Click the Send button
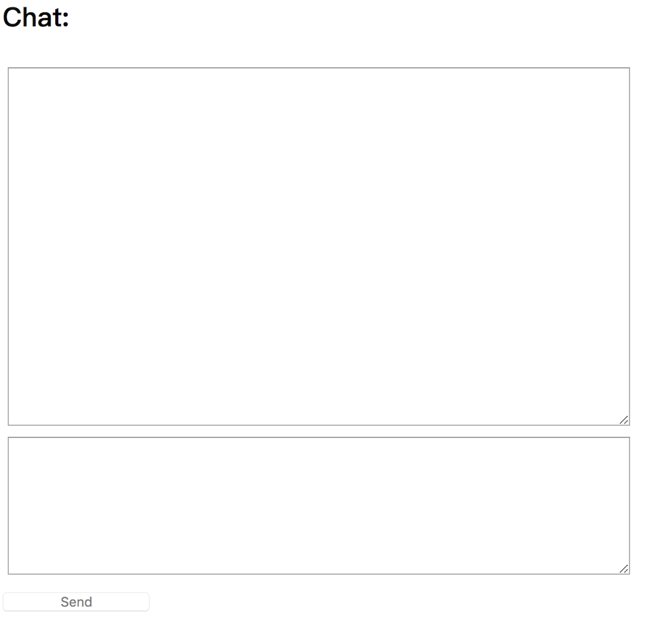The width and height of the screenshot is (672, 621). click(x=76, y=602)
